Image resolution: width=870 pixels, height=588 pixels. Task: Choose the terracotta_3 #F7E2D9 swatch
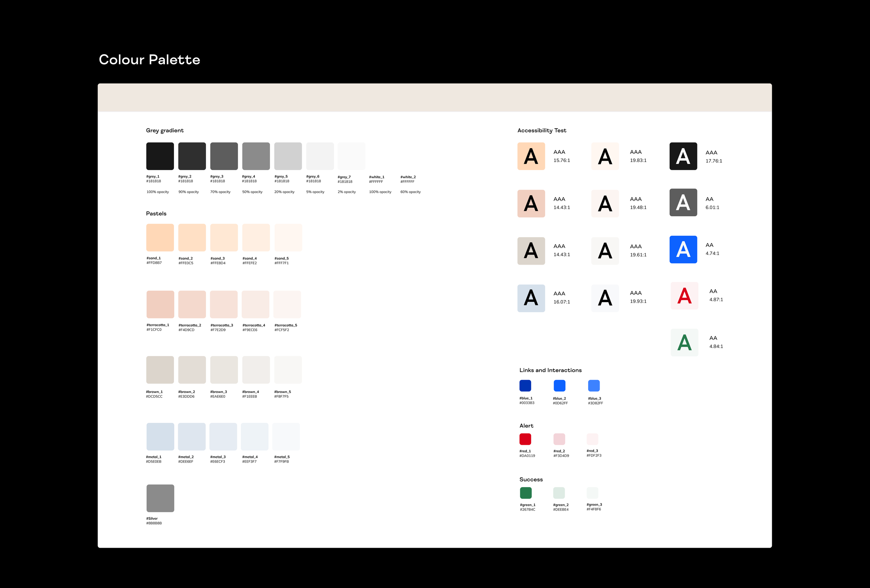224,305
